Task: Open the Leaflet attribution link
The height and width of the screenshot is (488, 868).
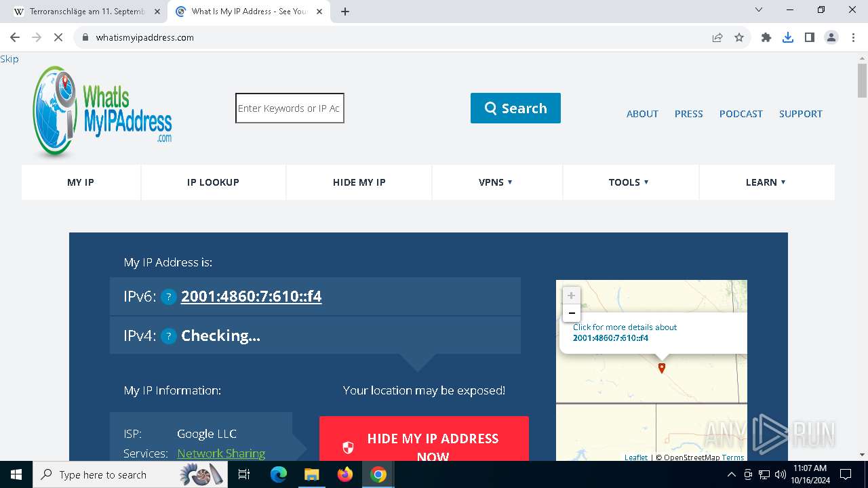Action: [636, 457]
